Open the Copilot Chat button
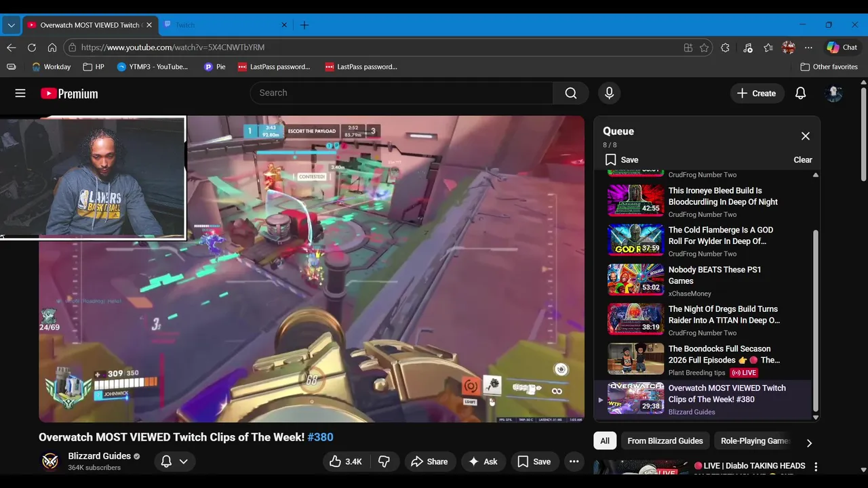This screenshot has height=488, width=868. click(x=842, y=47)
